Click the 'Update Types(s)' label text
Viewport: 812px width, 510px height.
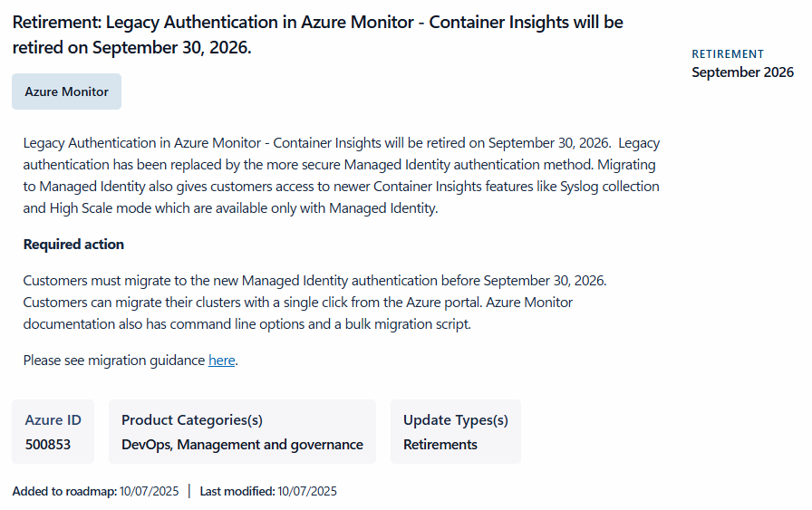[456, 420]
